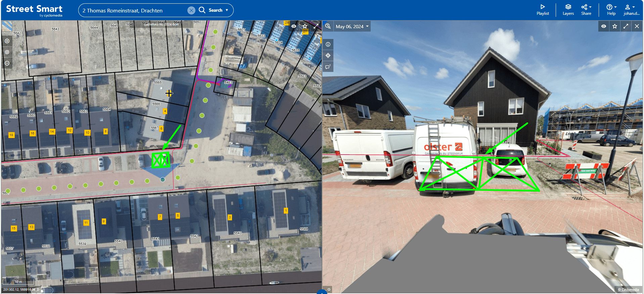Open the basemap thumbnail switcher

[x=7, y=26]
